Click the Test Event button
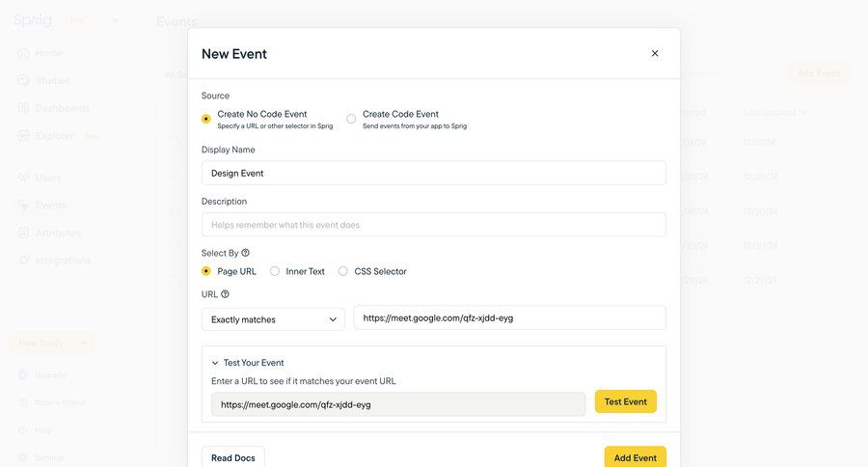This screenshot has height=467, width=868. tap(625, 401)
